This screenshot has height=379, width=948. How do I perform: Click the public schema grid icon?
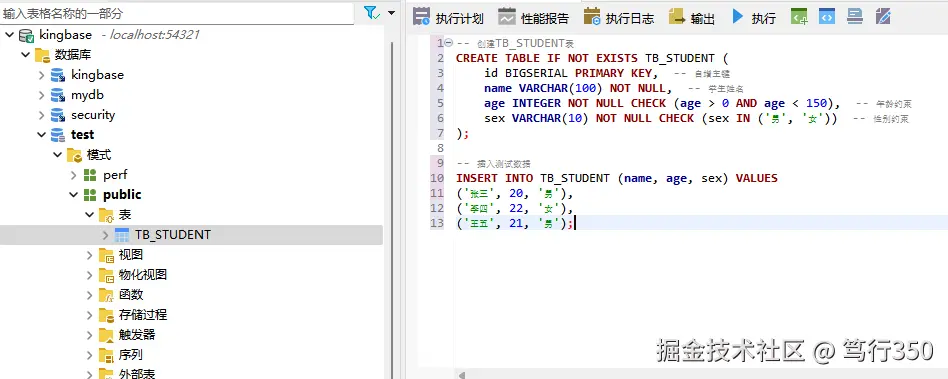coord(90,195)
